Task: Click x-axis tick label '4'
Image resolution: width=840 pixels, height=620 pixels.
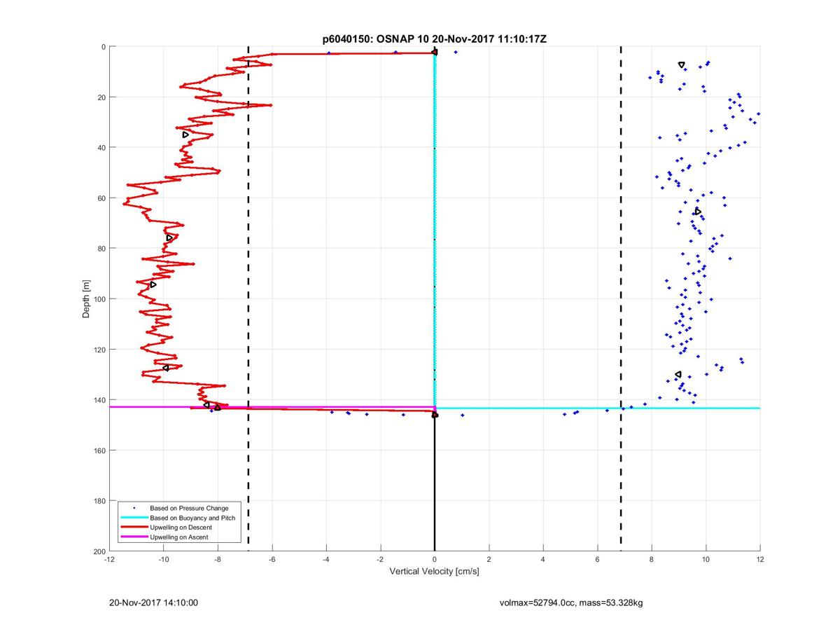Action: tap(543, 560)
